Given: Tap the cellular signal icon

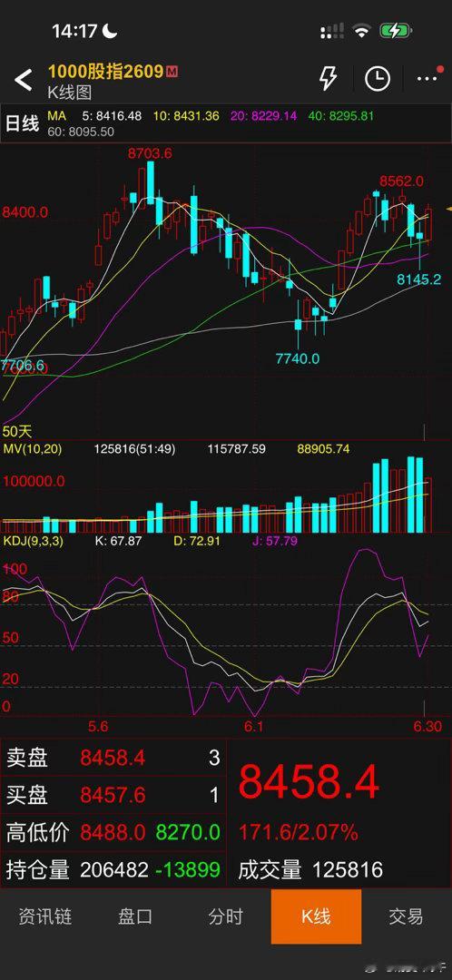Looking at the screenshot, I should pos(331,31).
